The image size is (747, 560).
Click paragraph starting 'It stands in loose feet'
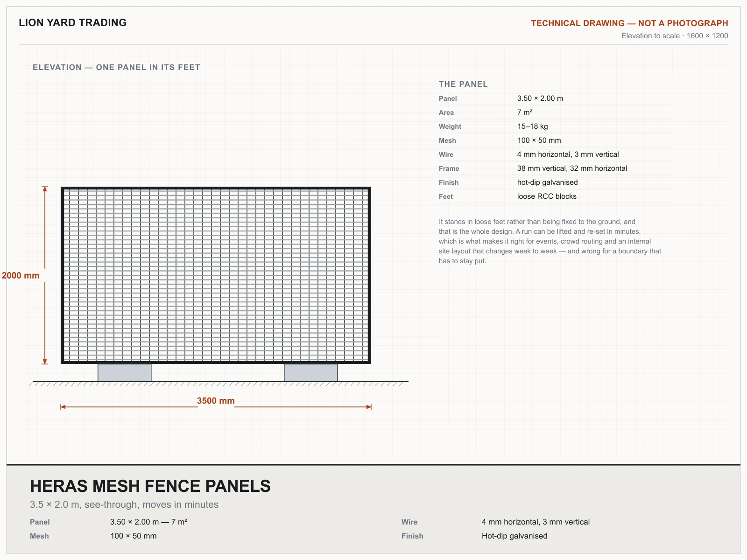[550, 241]
